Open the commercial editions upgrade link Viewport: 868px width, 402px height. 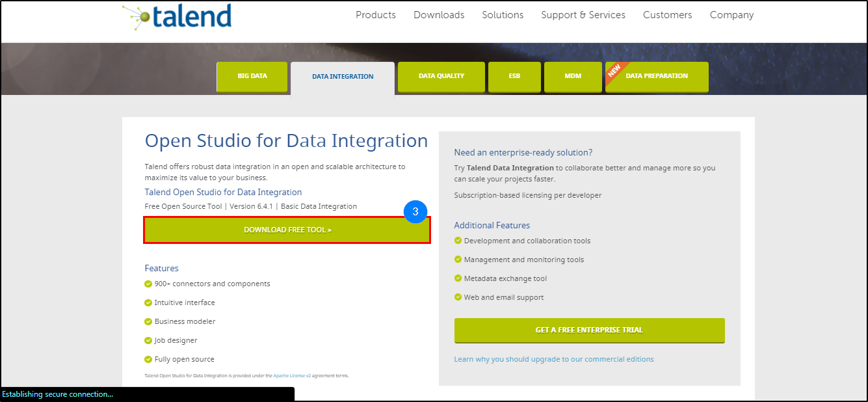point(554,359)
